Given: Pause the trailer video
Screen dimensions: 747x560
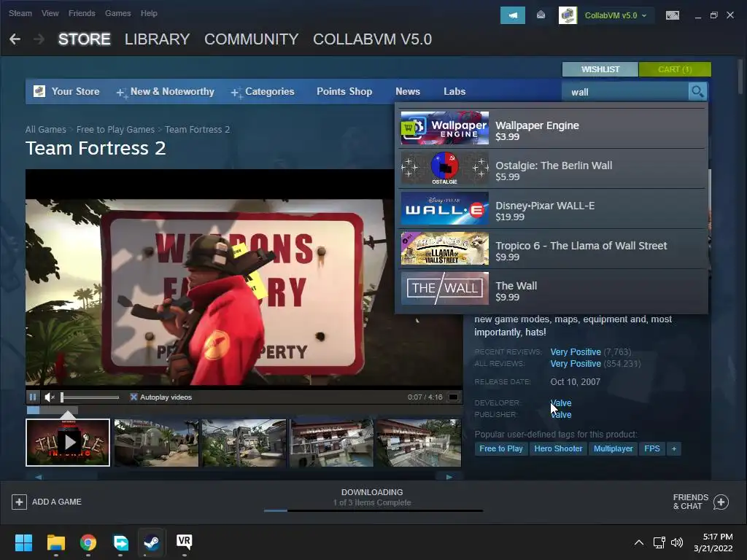Looking at the screenshot, I should [x=32, y=397].
